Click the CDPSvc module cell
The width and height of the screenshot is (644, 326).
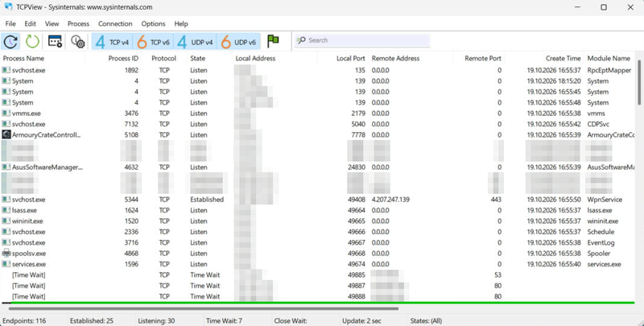click(x=598, y=124)
